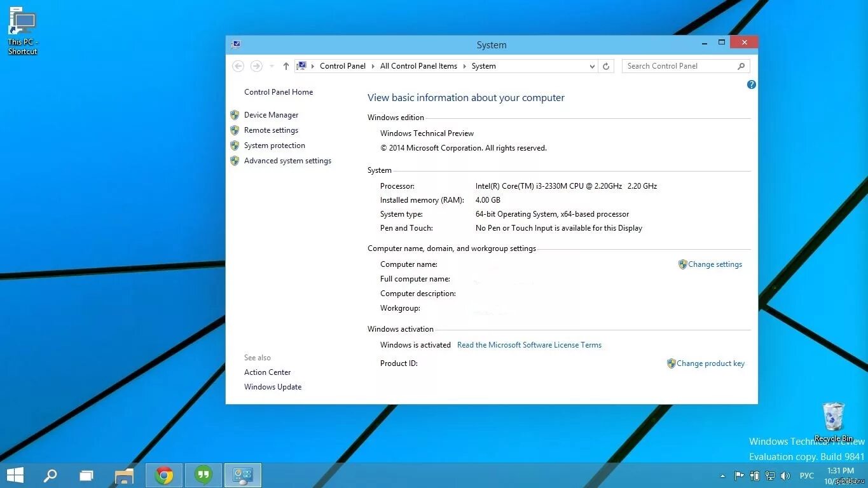Open Hangouts app on taskbar
868x488 pixels.
coord(203,475)
